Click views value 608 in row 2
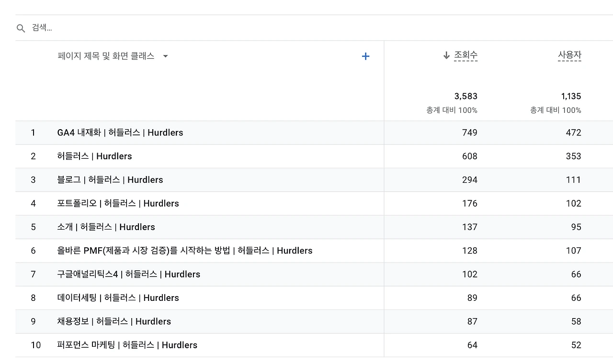613x364 pixels. (470, 156)
